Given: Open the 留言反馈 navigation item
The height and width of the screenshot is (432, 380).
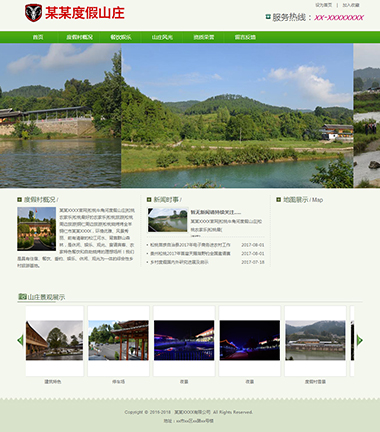Looking at the screenshot, I should 245,37.
